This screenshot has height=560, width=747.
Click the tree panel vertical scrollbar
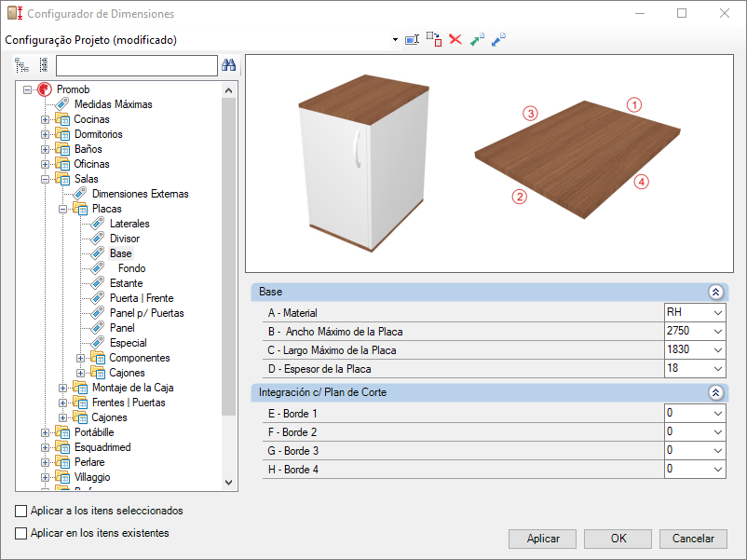(229, 286)
